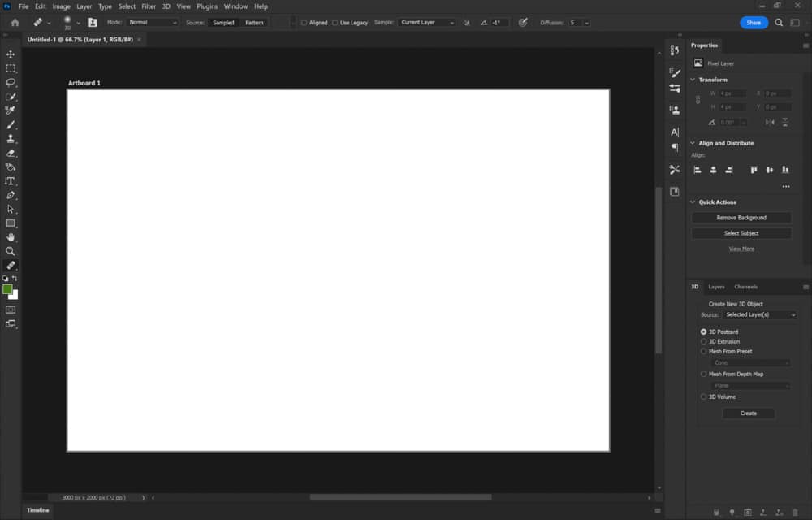812x520 pixels.
Task: Select the Clone Stamp tool
Action: pyautogui.click(x=11, y=139)
